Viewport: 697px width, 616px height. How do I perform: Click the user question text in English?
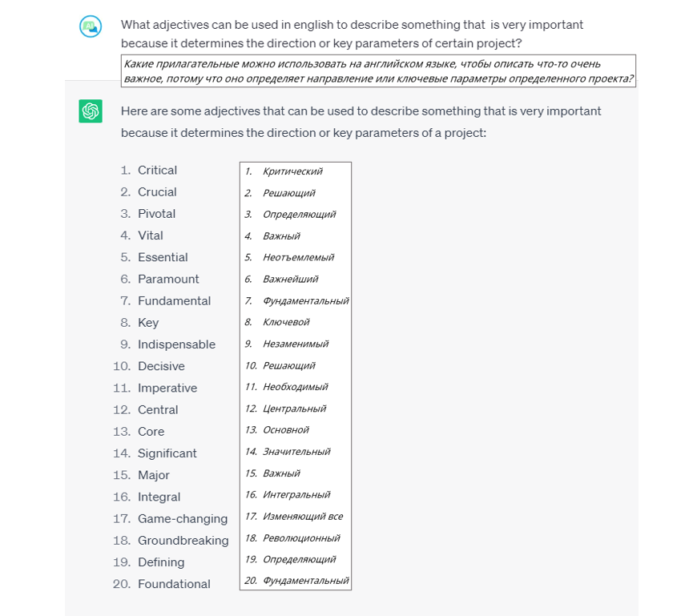[x=352, y=34]
